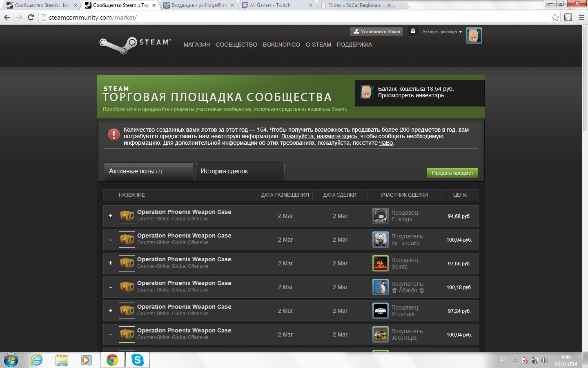The width and height of the screenshot is (588, 368).
Task: Open media player taskbar icon
Action: coord(86,360)
